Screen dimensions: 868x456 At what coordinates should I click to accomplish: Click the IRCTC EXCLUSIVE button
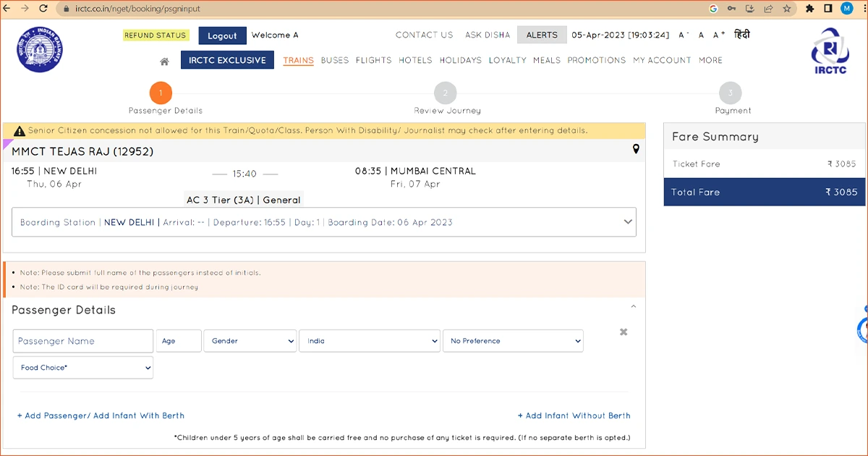[227, 60]
